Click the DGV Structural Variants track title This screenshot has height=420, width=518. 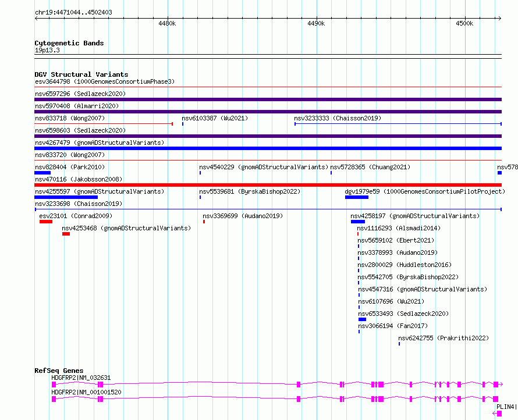tap(81, 74)
